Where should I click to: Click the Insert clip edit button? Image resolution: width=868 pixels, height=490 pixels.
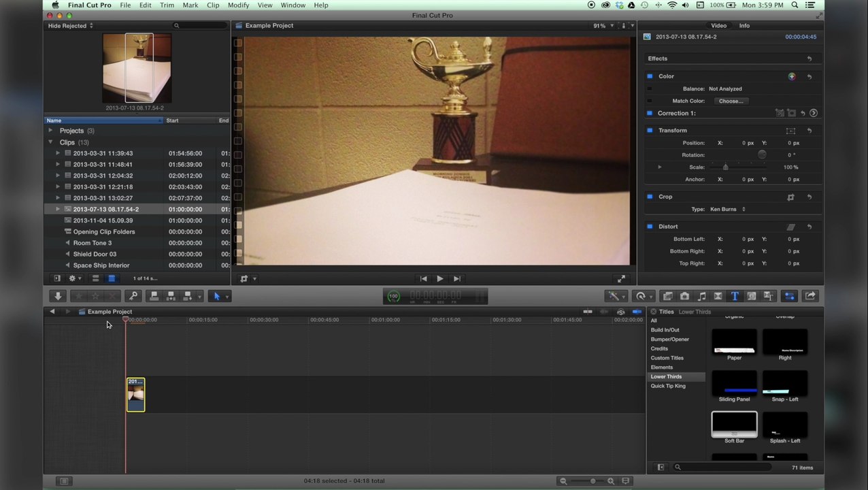click(171, 296)
